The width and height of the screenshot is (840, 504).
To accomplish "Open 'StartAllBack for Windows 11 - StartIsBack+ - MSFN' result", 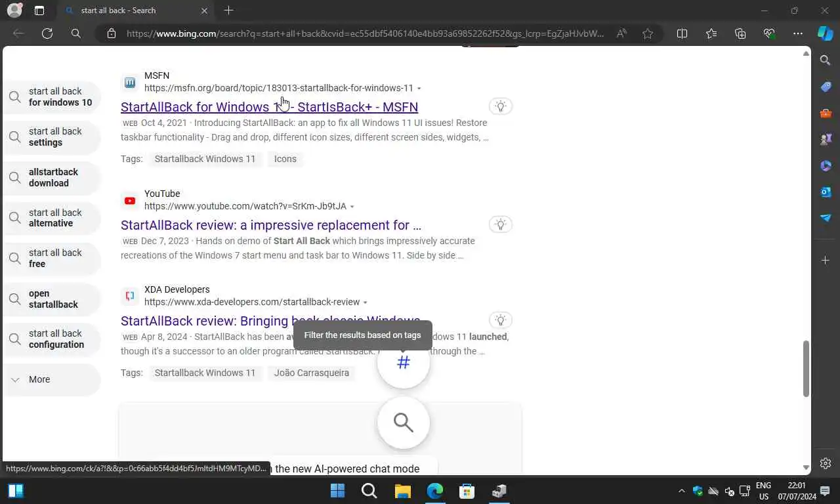I will click(x=269, y=107).
